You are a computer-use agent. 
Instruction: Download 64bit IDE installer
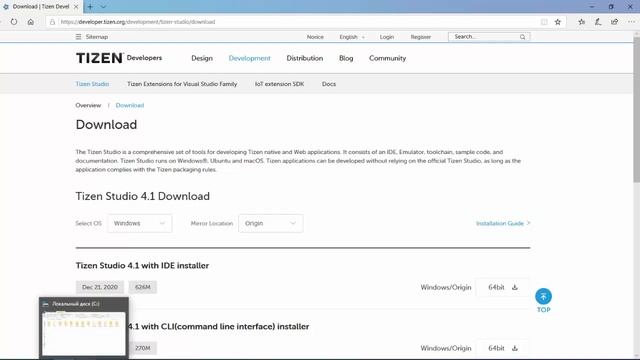click(x=502, y=287)
